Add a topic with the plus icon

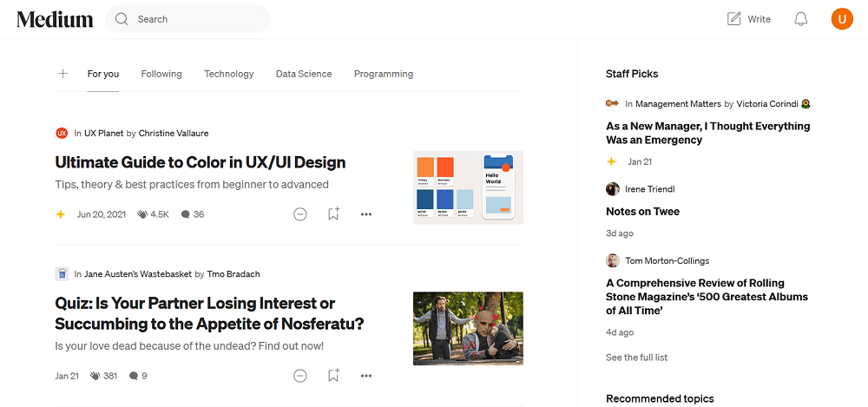tap(62, 74)
